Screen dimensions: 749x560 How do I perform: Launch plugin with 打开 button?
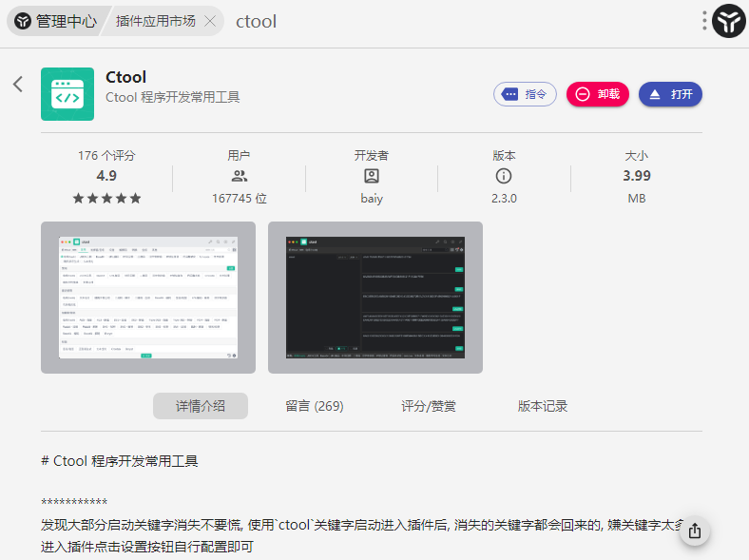coord(670,94)
